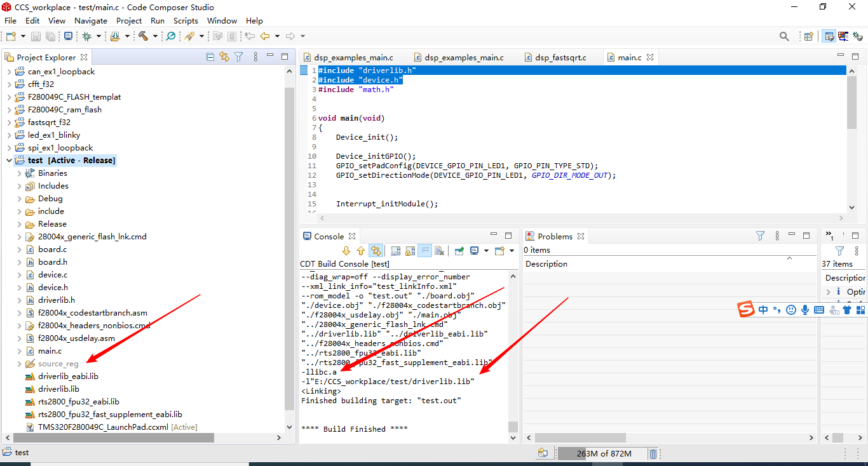Viewport: 868px width, 466px height.
Task: Switch to the CCS Edit perspective icon
Action: click(829, 36)
